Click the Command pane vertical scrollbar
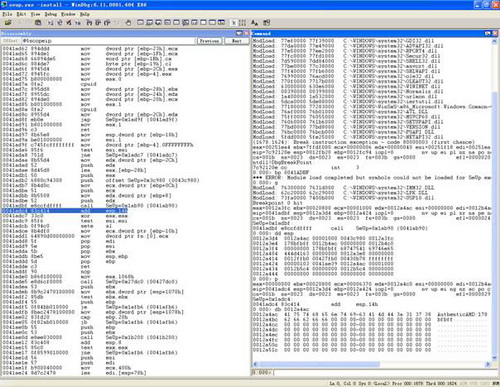 point(495,198)
